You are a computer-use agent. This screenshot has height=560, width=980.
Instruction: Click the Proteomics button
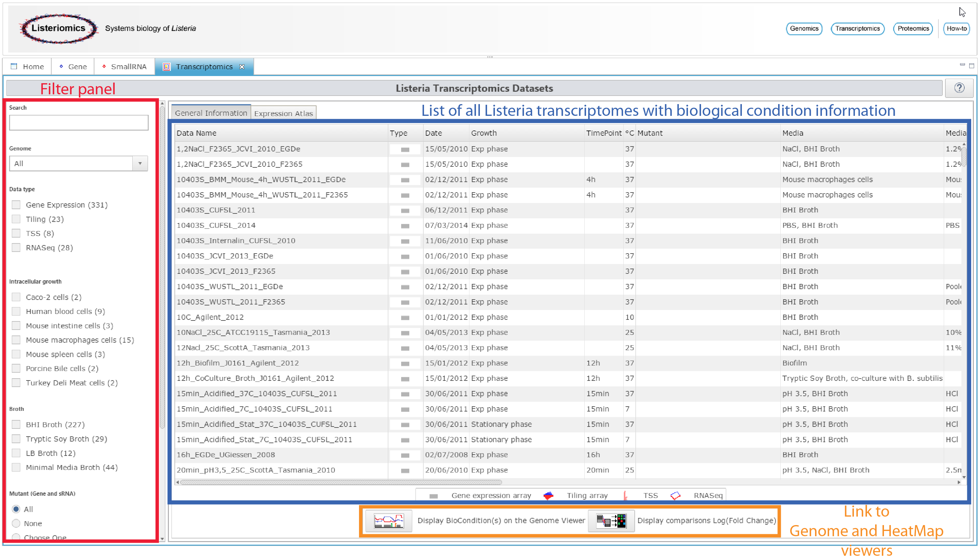pos(913,28)
